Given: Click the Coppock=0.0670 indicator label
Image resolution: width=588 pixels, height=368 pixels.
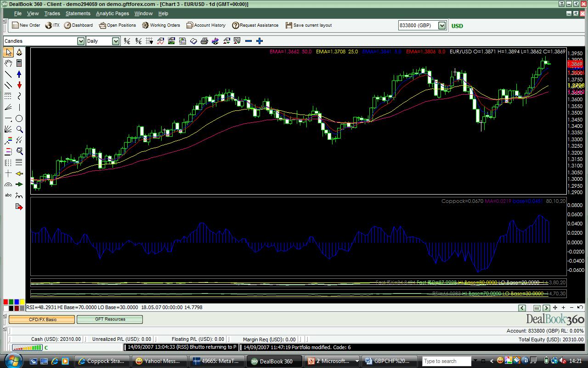Looking at the screenshot, I should coord(462,201).
